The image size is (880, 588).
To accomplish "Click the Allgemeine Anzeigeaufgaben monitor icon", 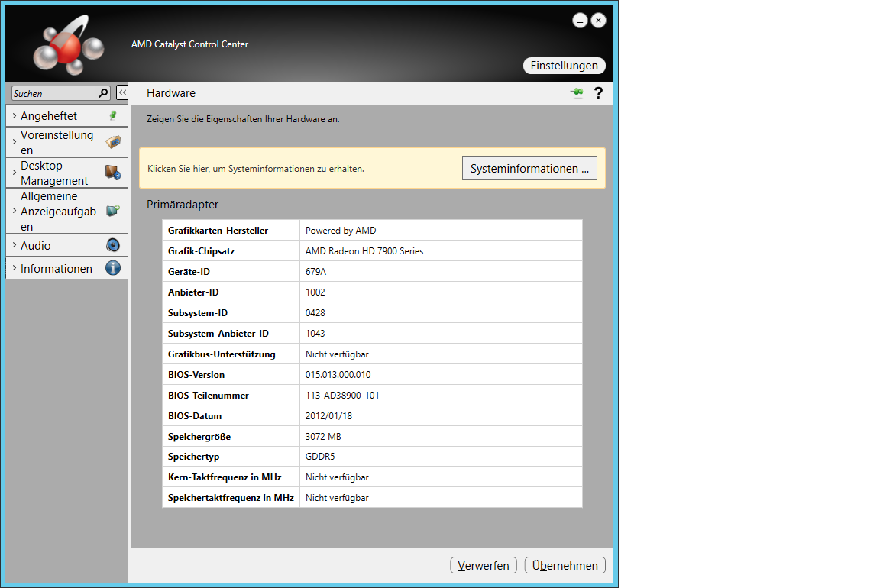I will [x=113, y=211].
